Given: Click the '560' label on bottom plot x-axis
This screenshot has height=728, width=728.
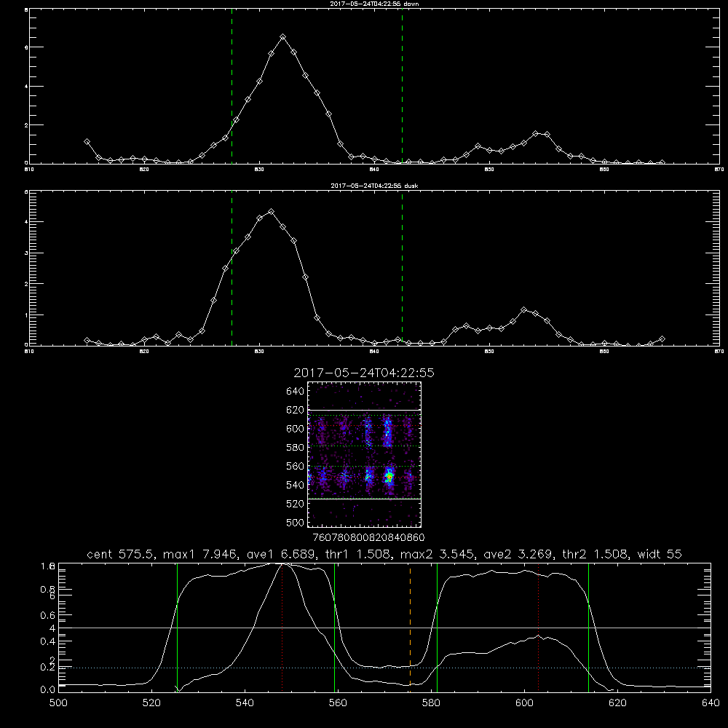Looking at the screenshot, I should [338, 703].
